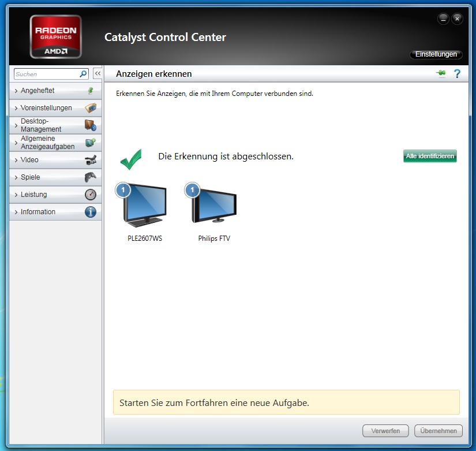
Task: Open the Angeheftet menu entry
Action: (x=55, y=91)
